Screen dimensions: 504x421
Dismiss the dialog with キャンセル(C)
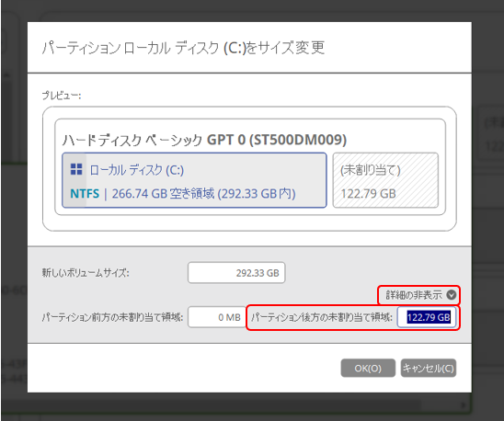click(429, 368)
